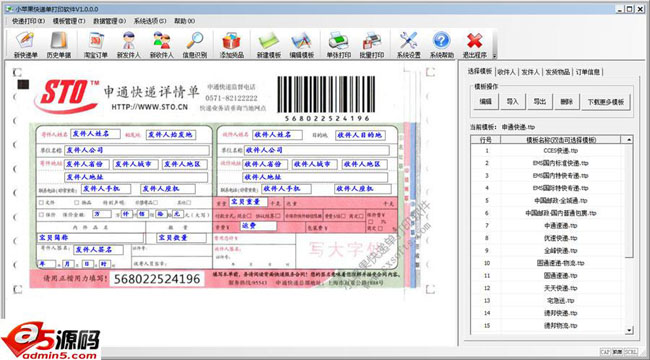
Task: Switch to the 发货物品 tab
Action: tap(558, 72)
